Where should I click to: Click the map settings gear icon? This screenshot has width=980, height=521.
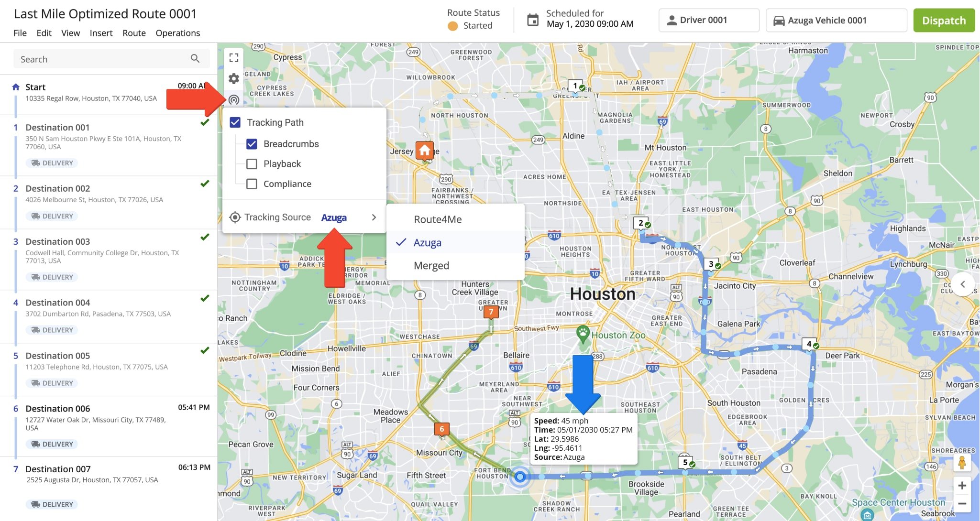tap(233, 78)
